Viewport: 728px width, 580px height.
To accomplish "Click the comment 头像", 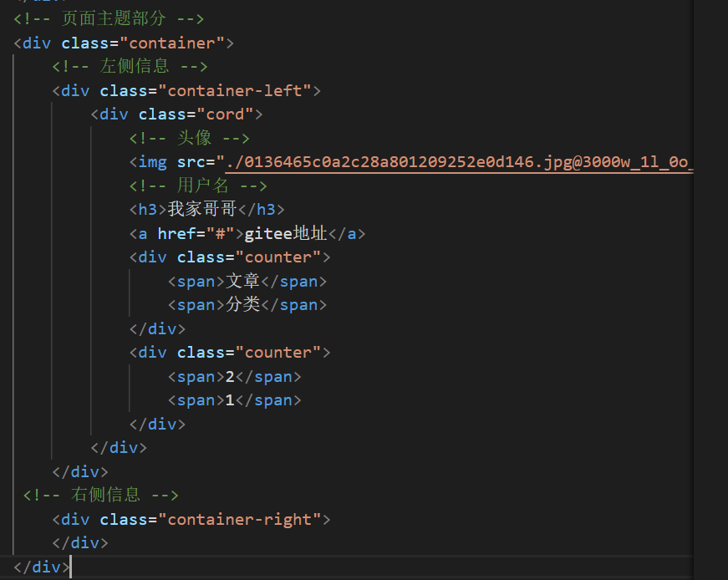I will pyautogui.click(x=194, y=138).
